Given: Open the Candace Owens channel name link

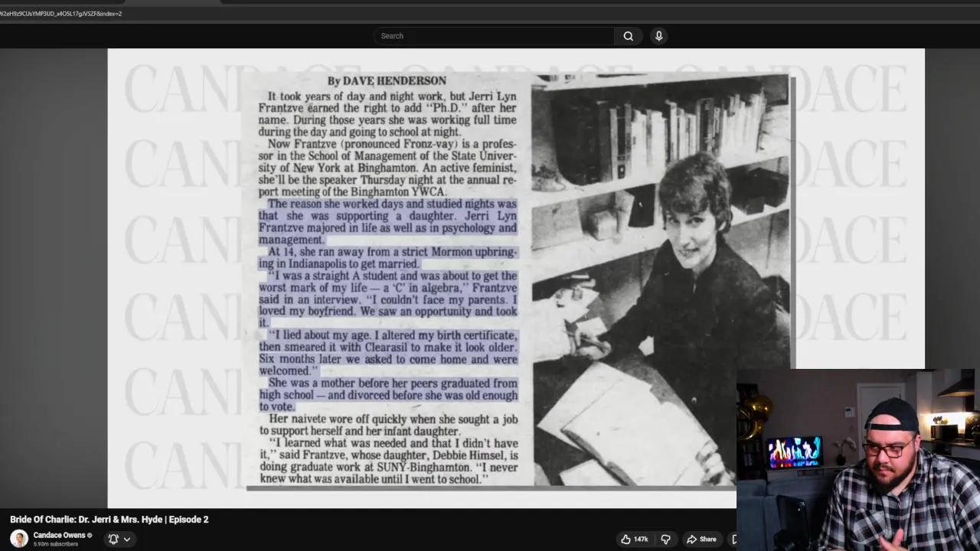Looking at the screenshot, I should [x=59, y=535].
